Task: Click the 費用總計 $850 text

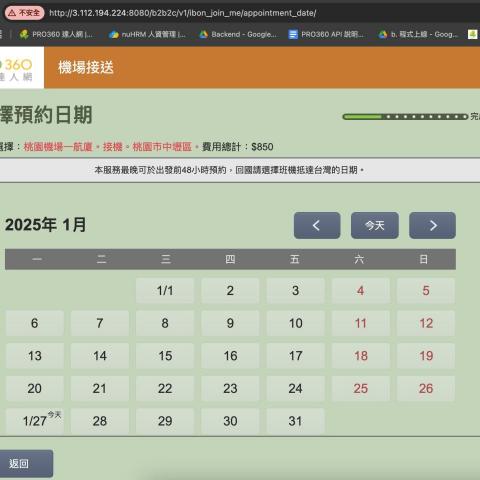Action: pos(238,147)
